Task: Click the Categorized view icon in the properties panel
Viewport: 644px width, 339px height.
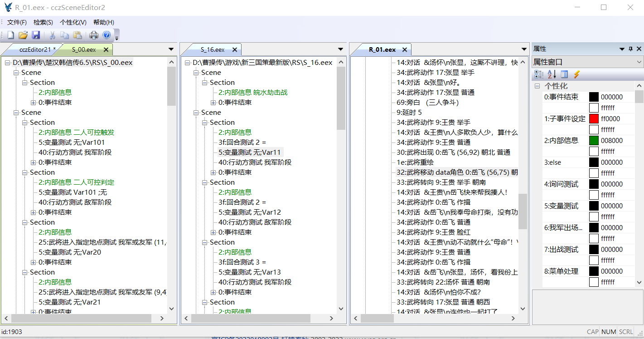Action: 539,74
